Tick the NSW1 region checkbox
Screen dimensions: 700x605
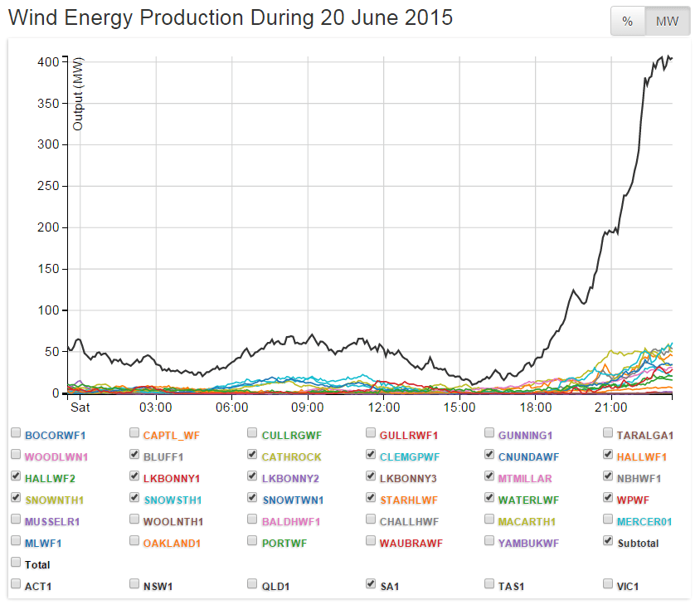(x=135, y=584)
